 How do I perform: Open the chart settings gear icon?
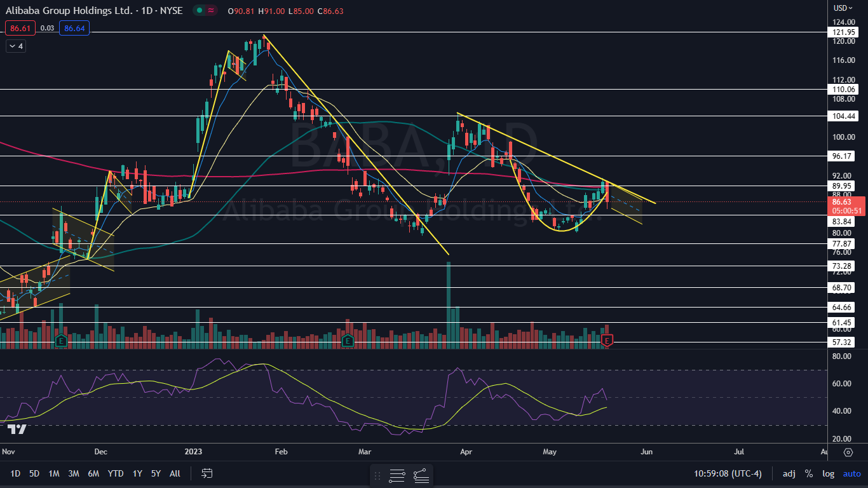(x=848, y=452)
